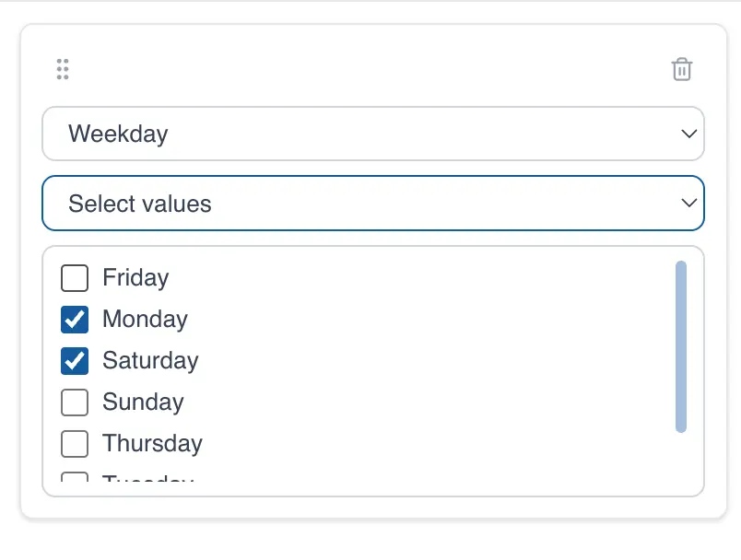Click the drag handle dots icon
The width and height of the screenshot is (741, 560).
coord(63,69)
